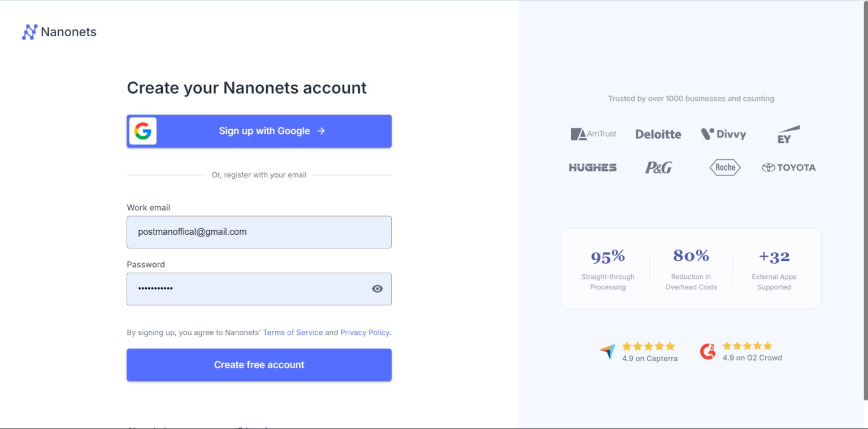The width and height of the screenshot is (868, 429).
Task: Click the Roche hexagon logo
Action: pos(725,167)
